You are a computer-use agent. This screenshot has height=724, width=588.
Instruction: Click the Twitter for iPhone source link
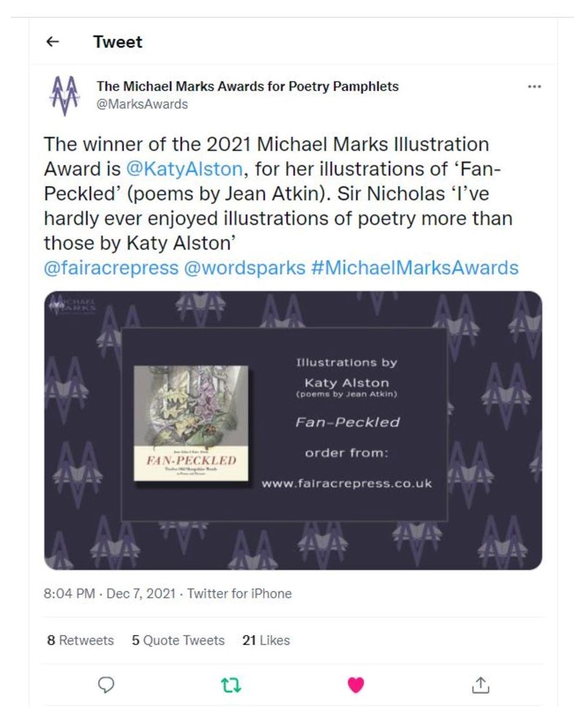[239, 594]
